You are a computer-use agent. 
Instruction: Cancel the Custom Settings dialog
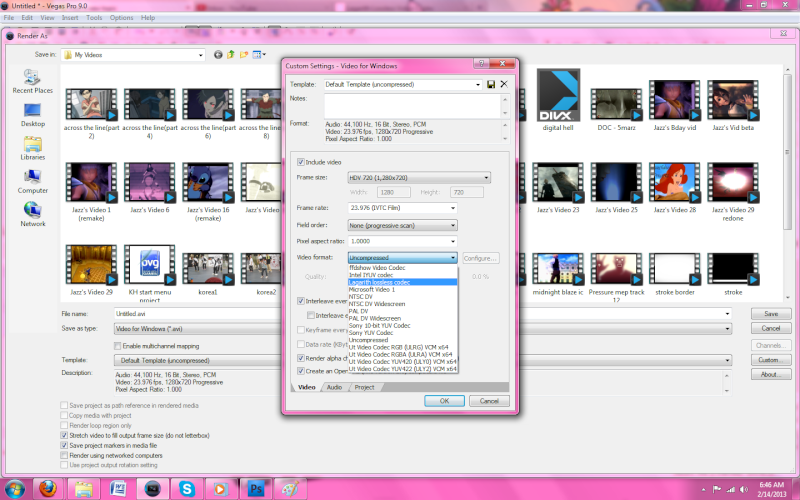[x=489, y=401]
